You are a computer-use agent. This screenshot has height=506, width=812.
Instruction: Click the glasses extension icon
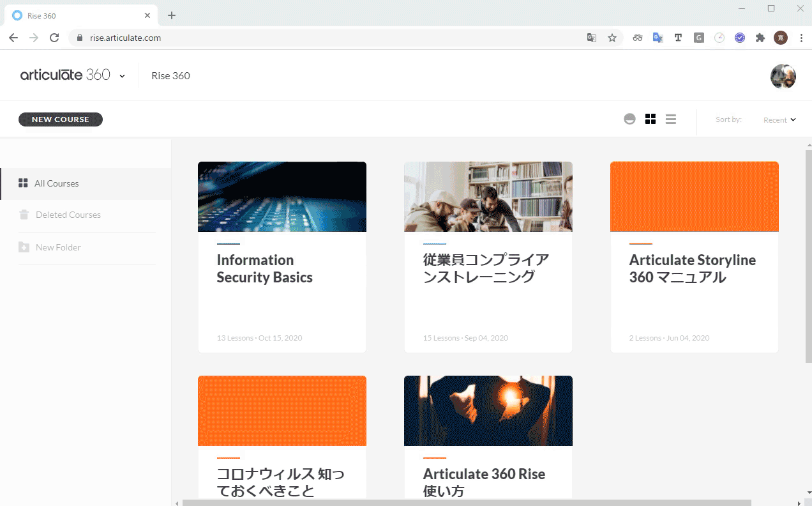638,38
